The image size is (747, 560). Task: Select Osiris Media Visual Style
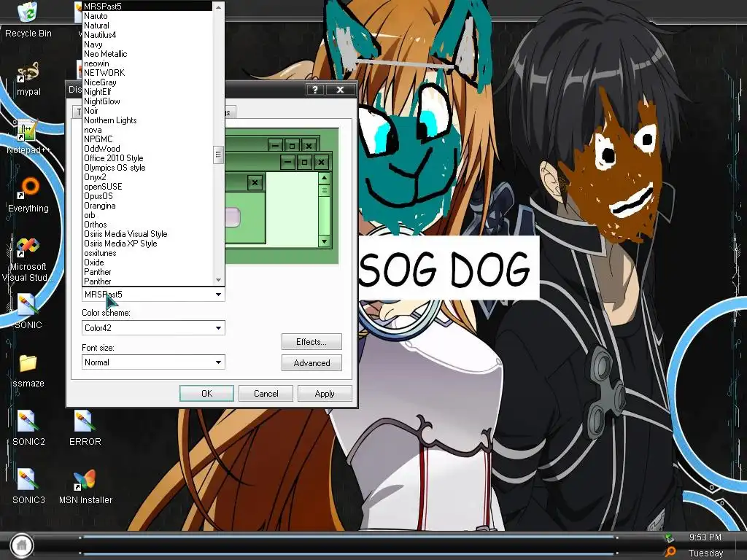[147, 234]
